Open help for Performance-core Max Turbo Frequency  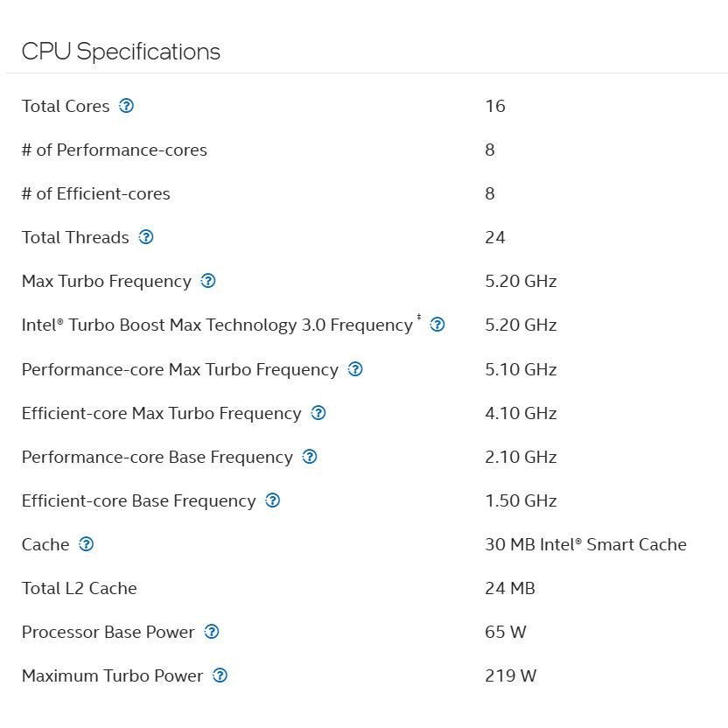point(355,369)
